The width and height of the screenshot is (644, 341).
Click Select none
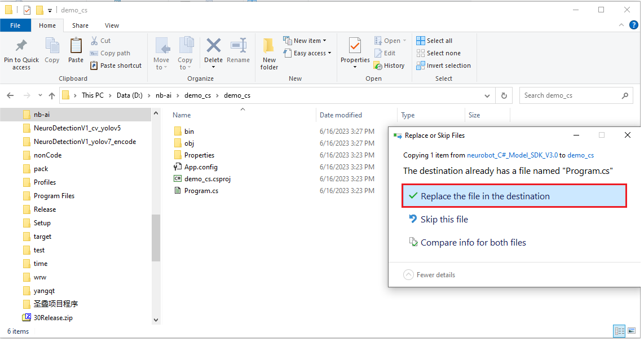(x=439, y=53)
